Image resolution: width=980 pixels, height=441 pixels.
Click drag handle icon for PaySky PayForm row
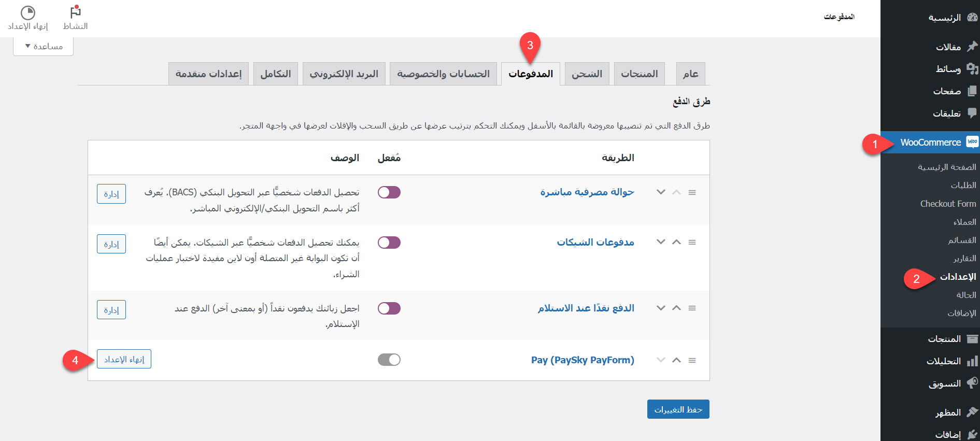pyautogui.click(x=692, y=360)
